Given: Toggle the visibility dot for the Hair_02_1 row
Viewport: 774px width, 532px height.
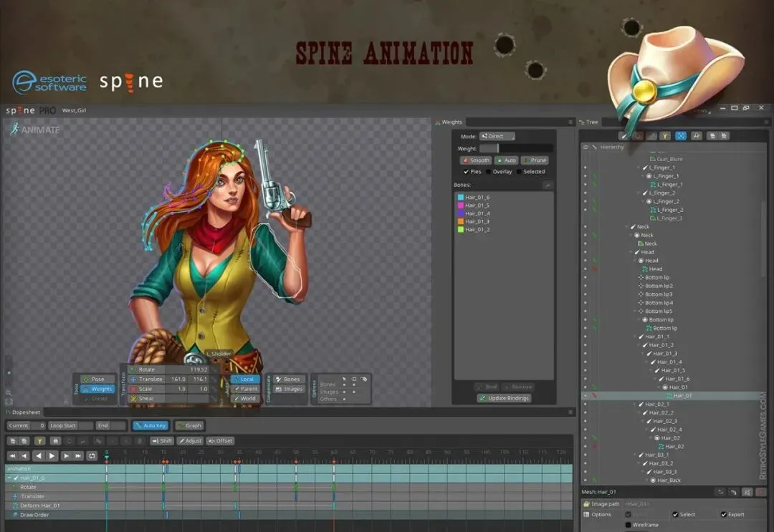Looking at the screenshot, I should (586, 405).
